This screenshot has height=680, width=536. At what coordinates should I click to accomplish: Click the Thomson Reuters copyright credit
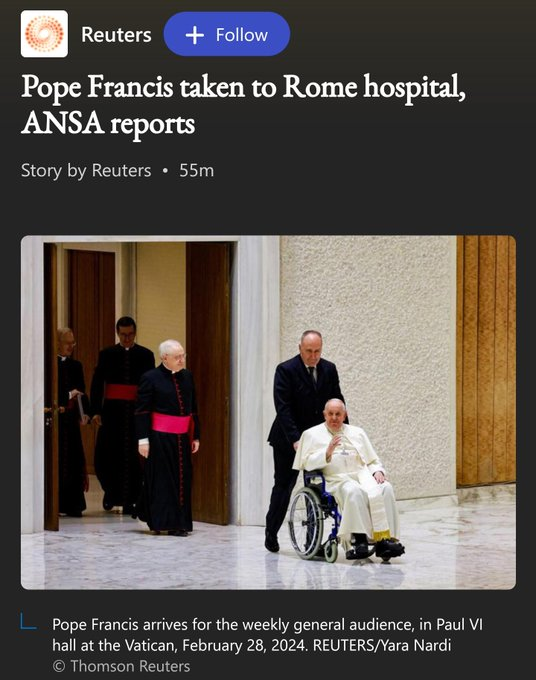(121, 666)
